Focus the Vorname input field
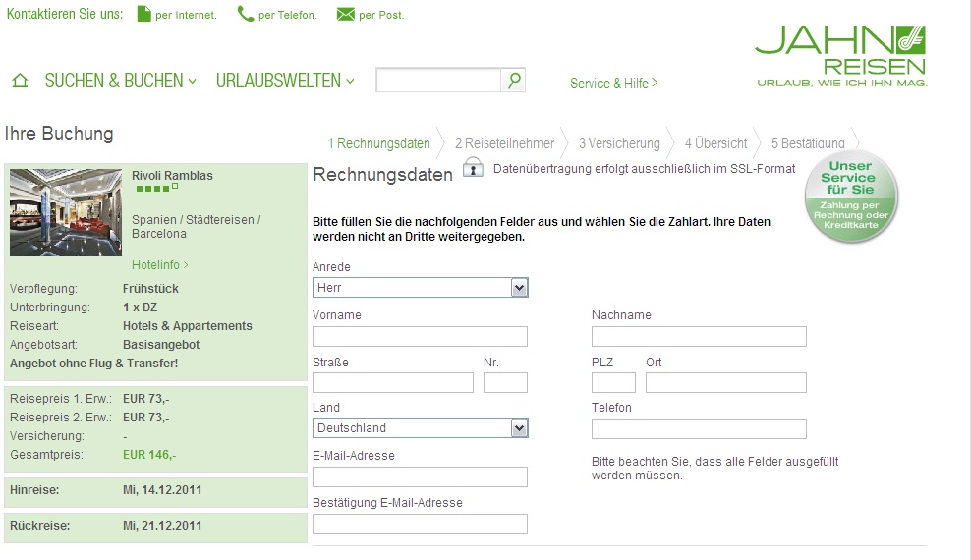971x560 pixels. tap(420, 336)
